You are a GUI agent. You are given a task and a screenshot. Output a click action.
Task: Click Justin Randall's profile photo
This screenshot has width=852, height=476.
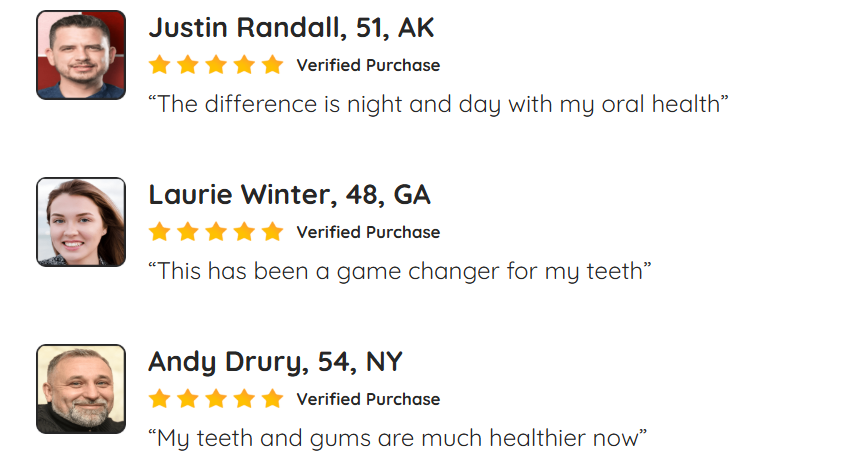(x=81, y=55)
